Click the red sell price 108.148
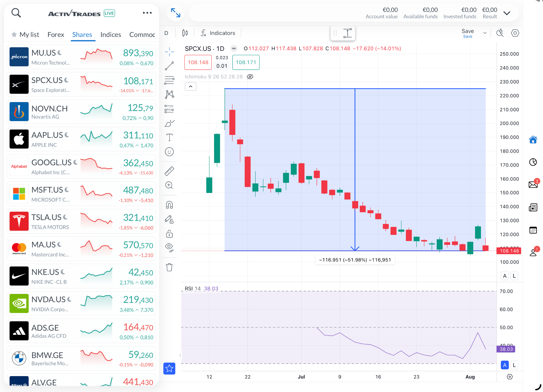 pyautogui.click(x=198, y=62)
